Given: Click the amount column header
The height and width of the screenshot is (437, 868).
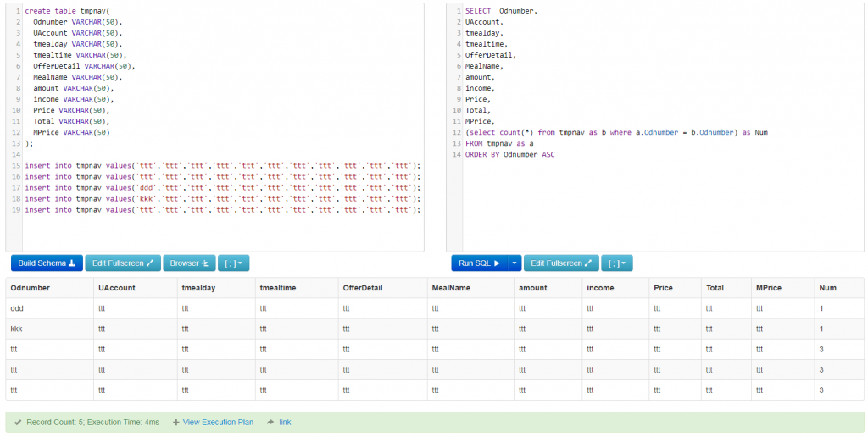Looking at the screenshot, I should (x=548, y=288).
